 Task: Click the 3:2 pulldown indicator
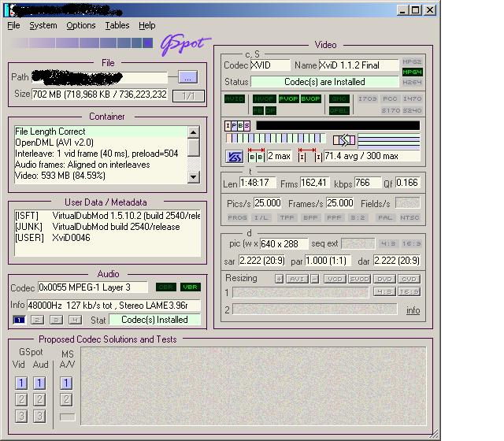(358, 217)
